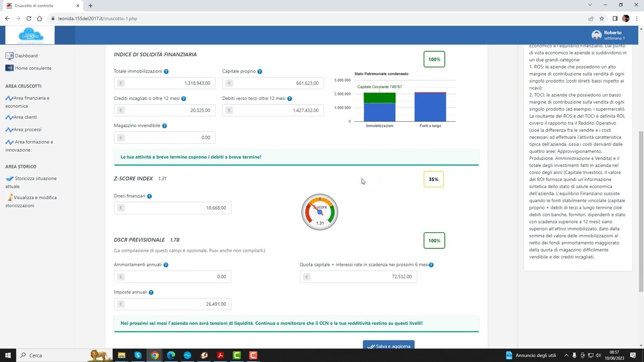Open Roberto user profile avatar

click(596, 35)
